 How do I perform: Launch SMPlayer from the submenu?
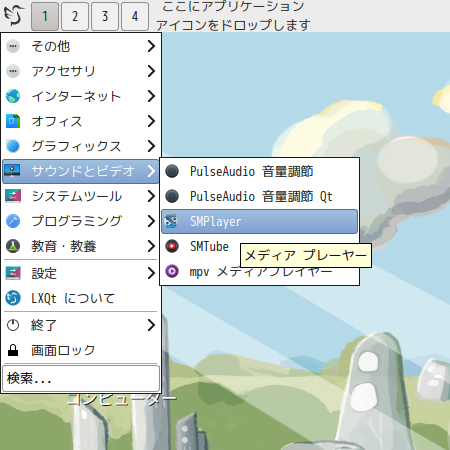pos(259,221)
